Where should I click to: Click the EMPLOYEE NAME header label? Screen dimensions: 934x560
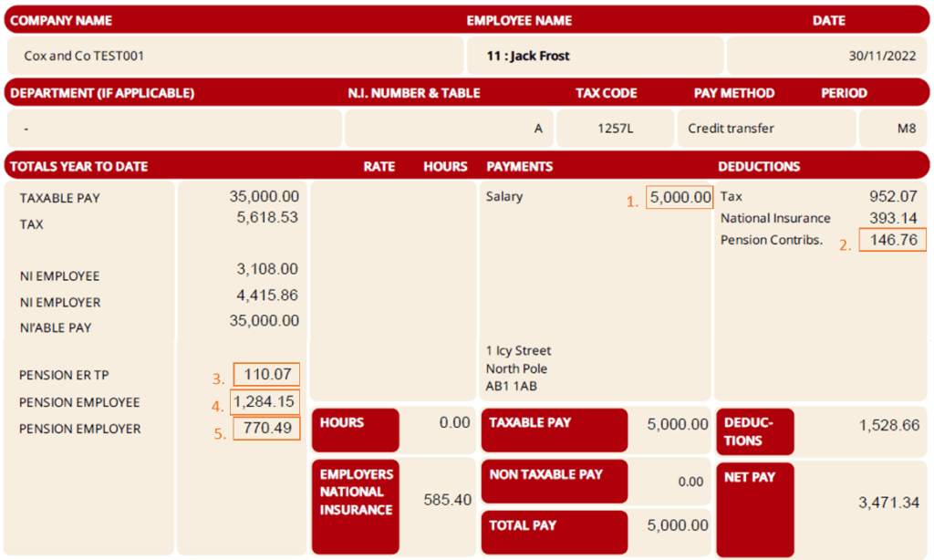point(519,21)
